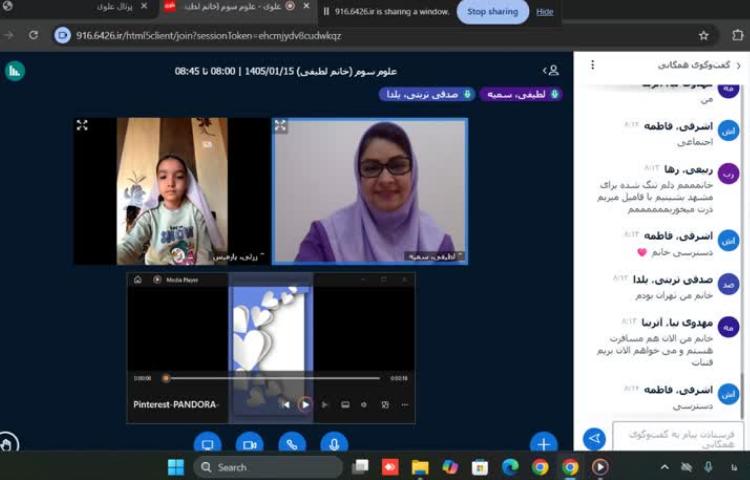Play the video in Media Player
The width and height of the screenshot is (750, 480).
click(305, 404)
